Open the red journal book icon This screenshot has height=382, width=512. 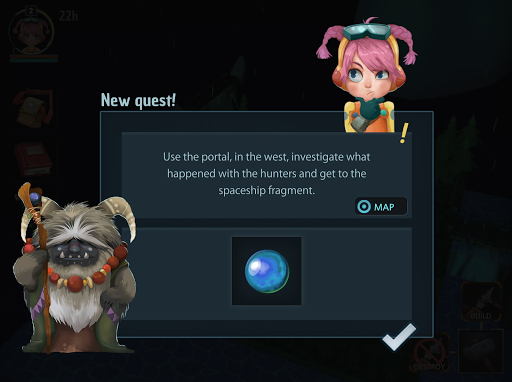[33, 159]
